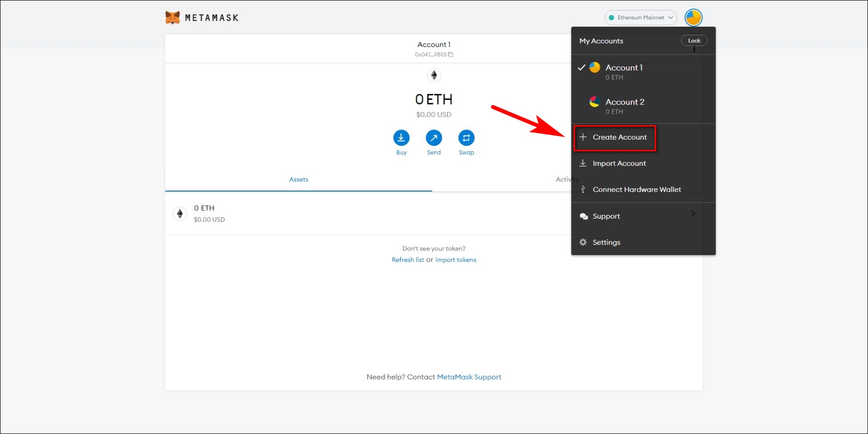Click the Import Account download icon
Screen dimensions: 868x434
tap(583, 163)
